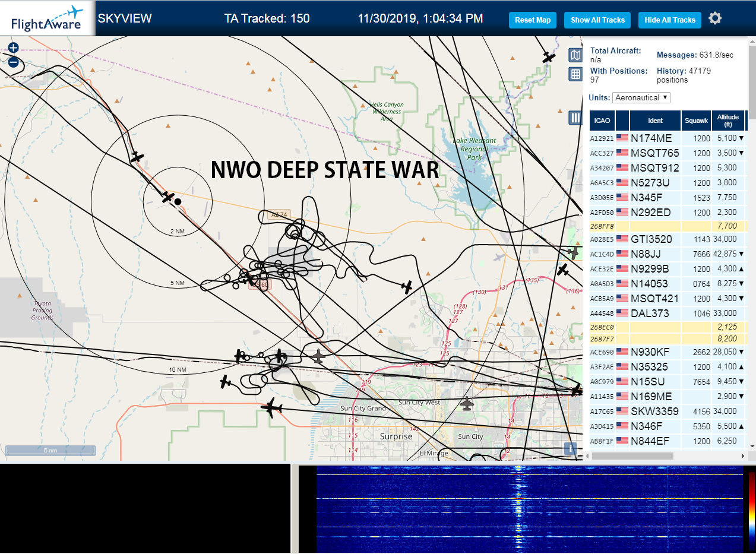Select aircraft icon beside the receiver dot
The height and width of the screenshot is (554, 756).
(168, 197)
